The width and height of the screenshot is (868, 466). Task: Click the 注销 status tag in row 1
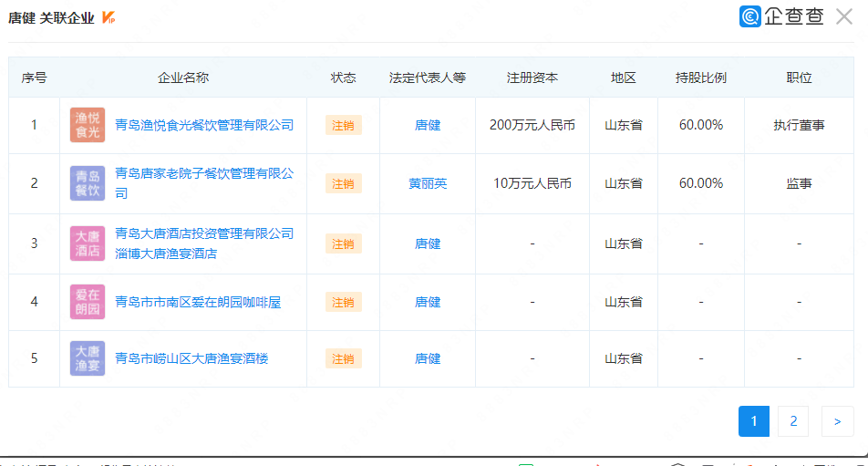343,125
